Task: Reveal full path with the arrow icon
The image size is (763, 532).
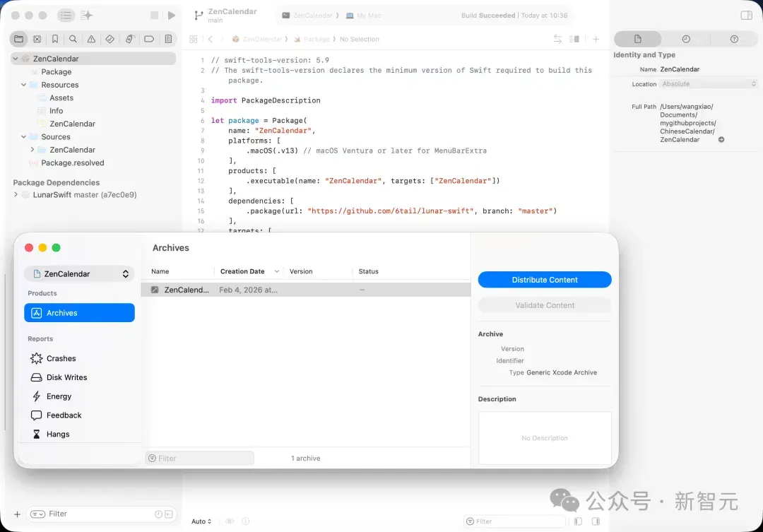Action: click(721, 140)
